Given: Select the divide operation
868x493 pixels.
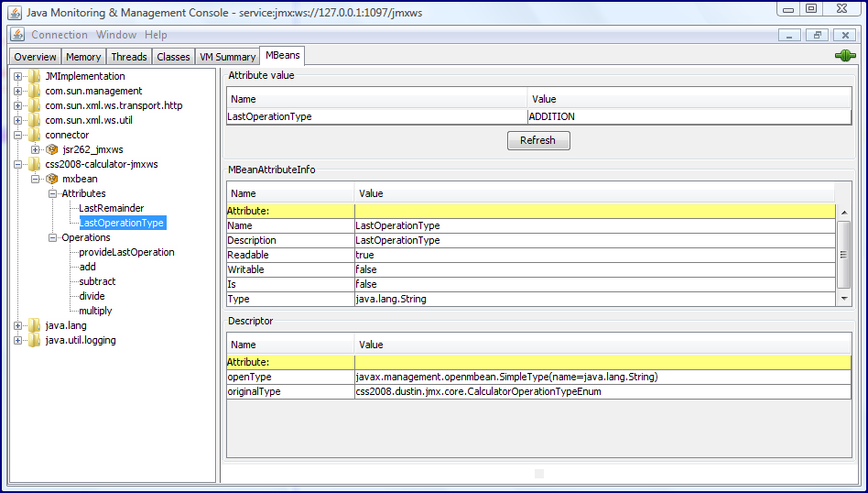Looking at the screenshot, I should [x=92, y=296].
